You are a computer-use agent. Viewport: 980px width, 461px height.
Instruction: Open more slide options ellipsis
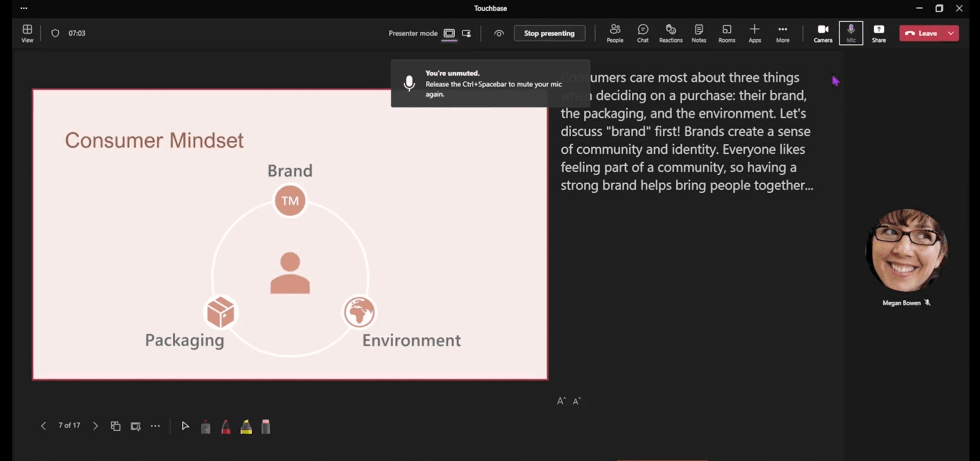point(155,426)
